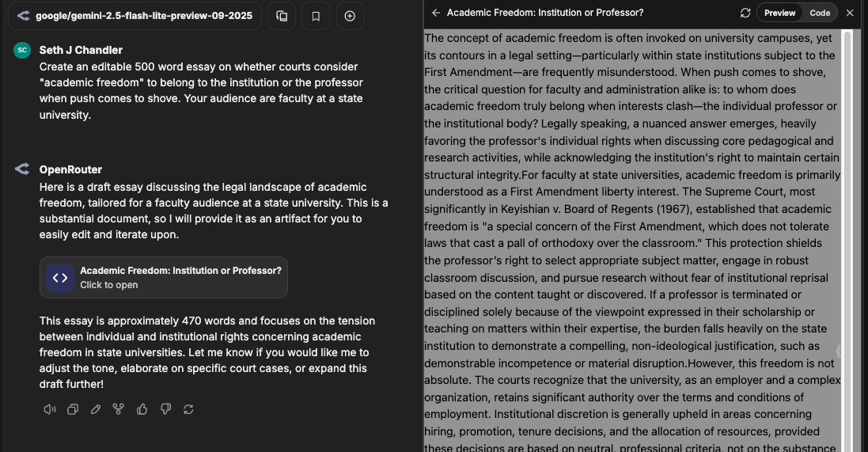Viewport: 868px width, 452px height.
Task: Open the Academic Freedom artifact card
Action: 164,277
